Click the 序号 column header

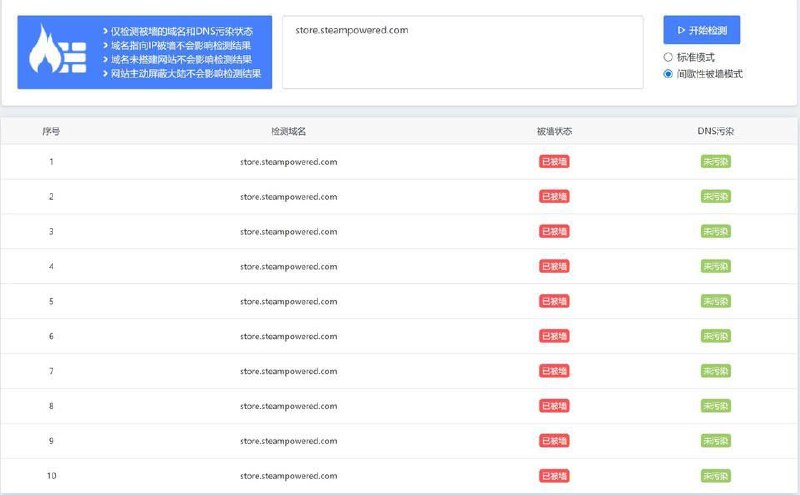[x=51, y=131]
